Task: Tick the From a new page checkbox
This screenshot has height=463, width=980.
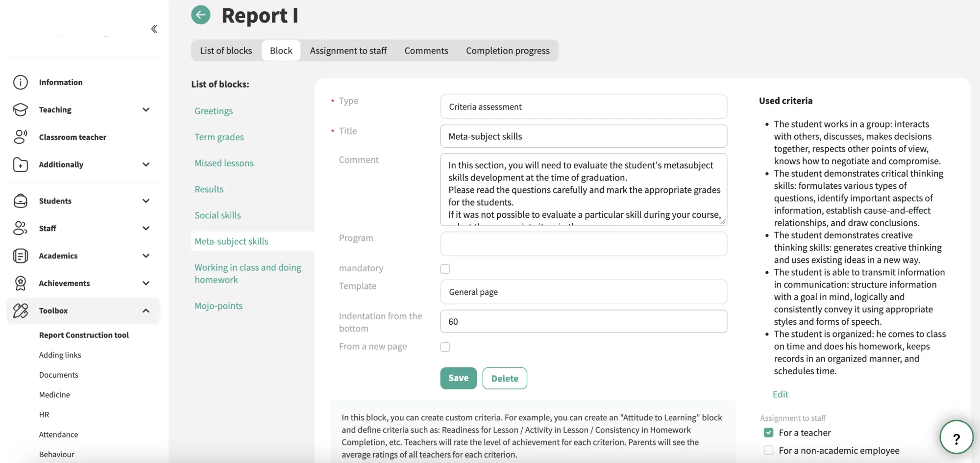Action: [x=445, y=347]
